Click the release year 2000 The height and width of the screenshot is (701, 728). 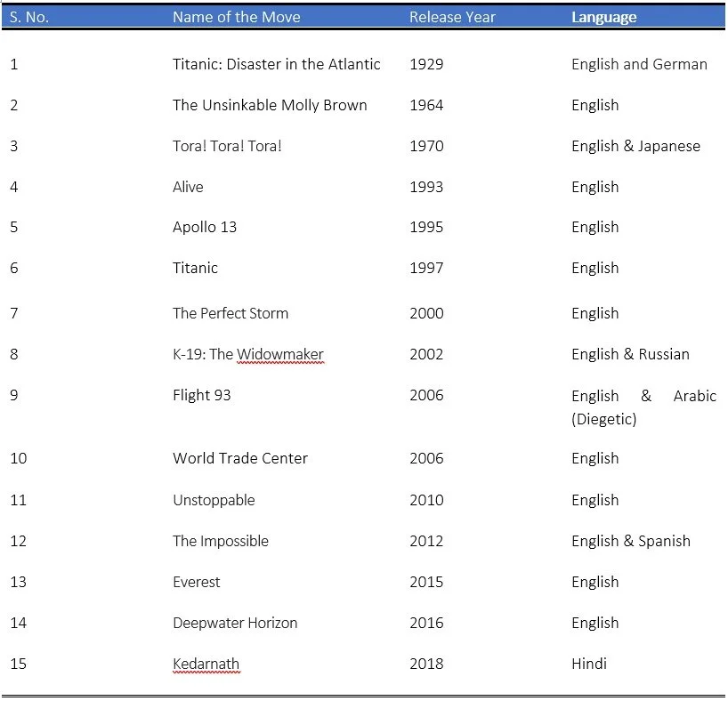click(426, 313)
